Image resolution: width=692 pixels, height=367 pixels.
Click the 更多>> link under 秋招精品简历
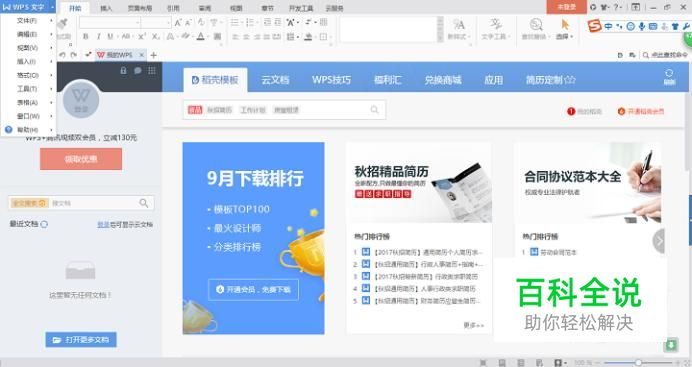(x=474, y=325)
